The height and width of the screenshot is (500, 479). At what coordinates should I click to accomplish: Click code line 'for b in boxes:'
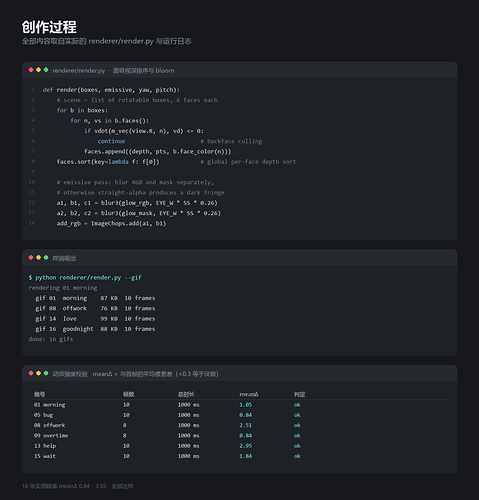pos(82,111)
